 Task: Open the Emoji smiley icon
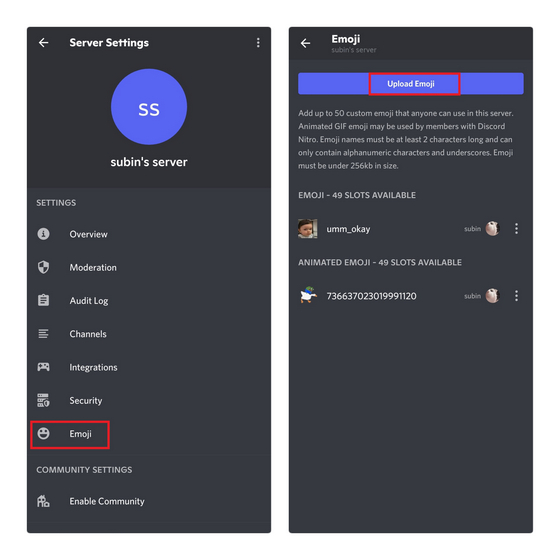click(44, 434)
